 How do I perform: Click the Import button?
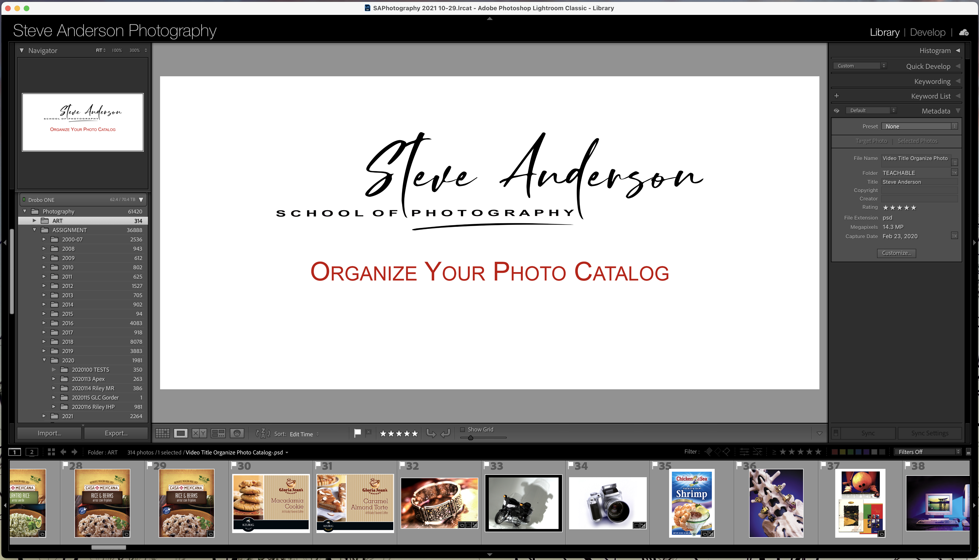click(49, 433)
